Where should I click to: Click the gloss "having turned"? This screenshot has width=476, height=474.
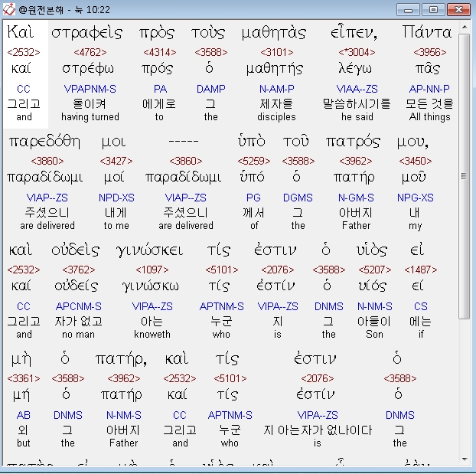pyautogui.click(x=90, y=116)
